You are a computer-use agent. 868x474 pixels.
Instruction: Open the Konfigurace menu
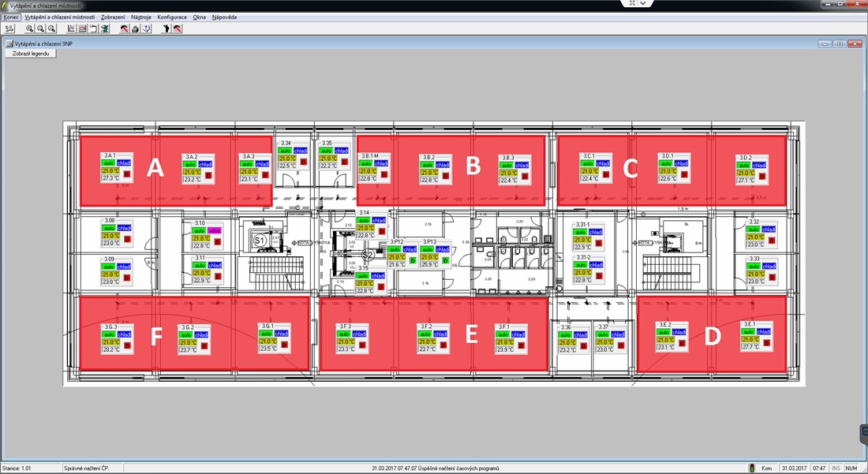(x=172, y=17)
